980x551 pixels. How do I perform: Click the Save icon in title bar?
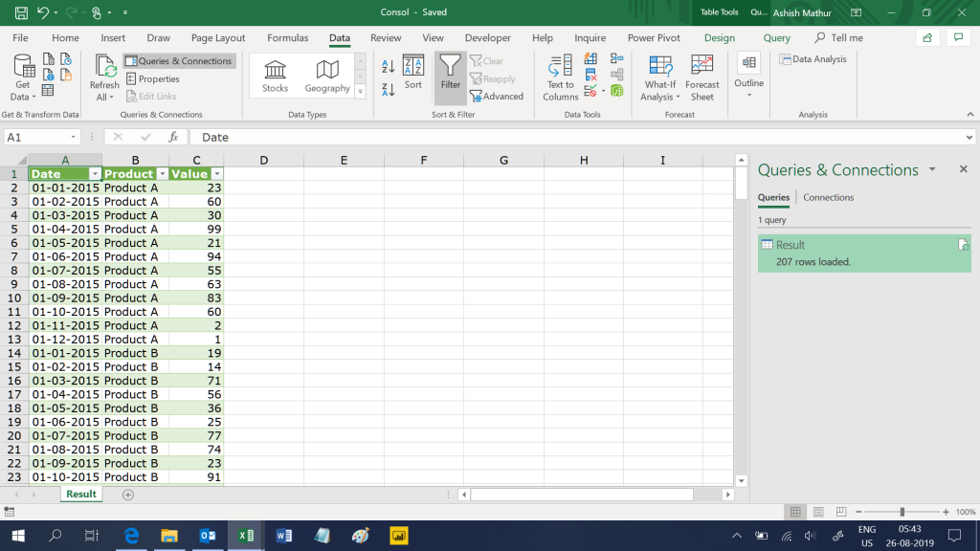pos(21,12)
